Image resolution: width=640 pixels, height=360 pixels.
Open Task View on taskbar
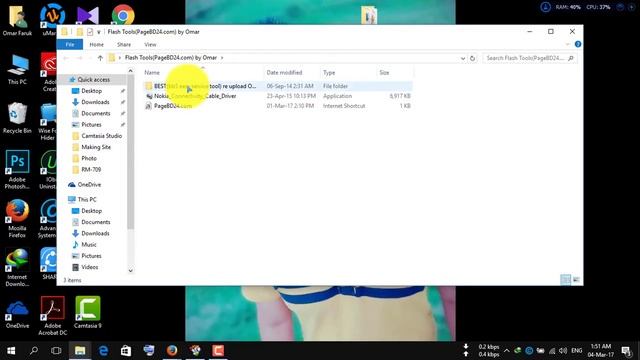[x=56, y=351]
